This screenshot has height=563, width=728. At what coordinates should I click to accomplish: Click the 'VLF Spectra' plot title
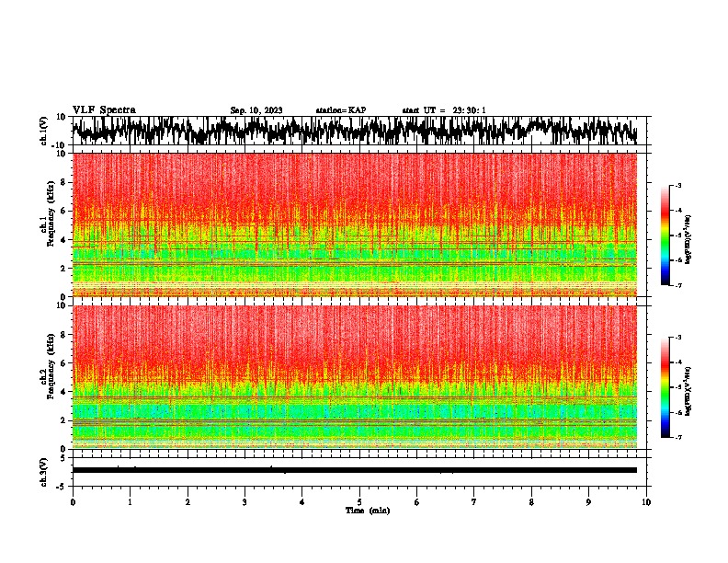(x=104, y=109)
